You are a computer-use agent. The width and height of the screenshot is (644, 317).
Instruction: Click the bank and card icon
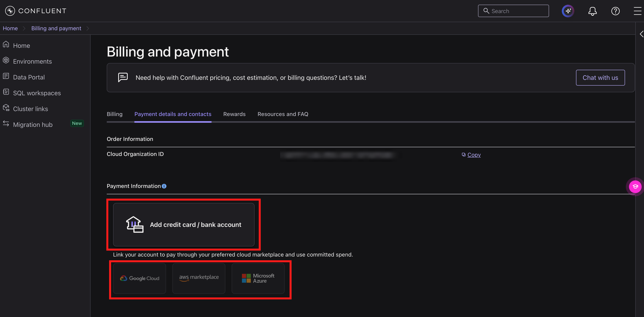pyautogui.click(x=134, y=224)
